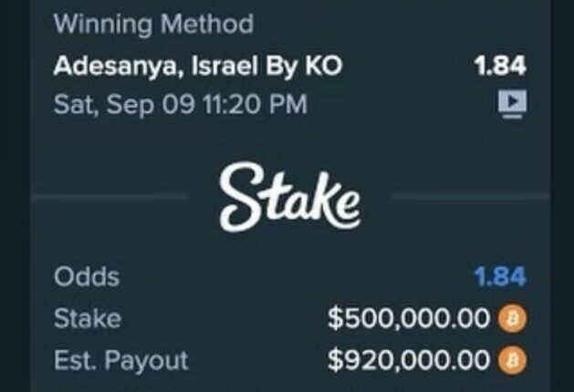Viewport: 574px width, 392px height.
Task: Click the Stake row label at left
Action: pyautogui.click(x=87, y=319)
